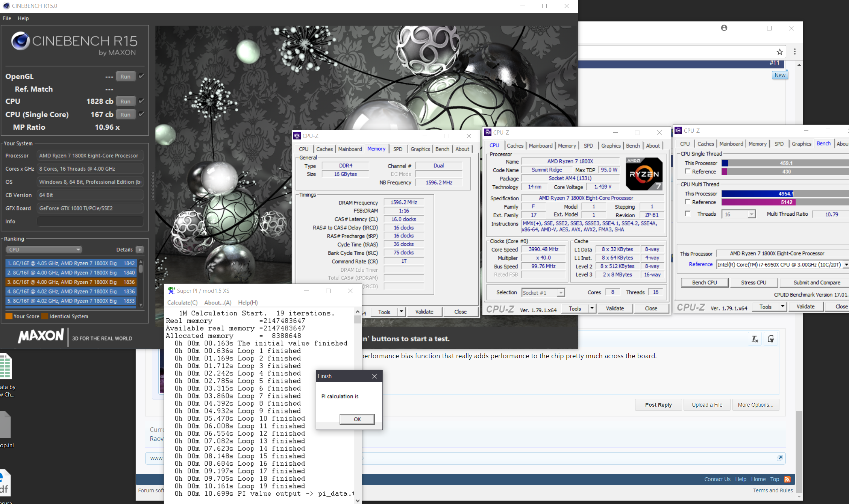Switch to Mainboard tab in Bench window
Image resolution: width=849 pixels, height=504 pixels.
coord(731,144)
